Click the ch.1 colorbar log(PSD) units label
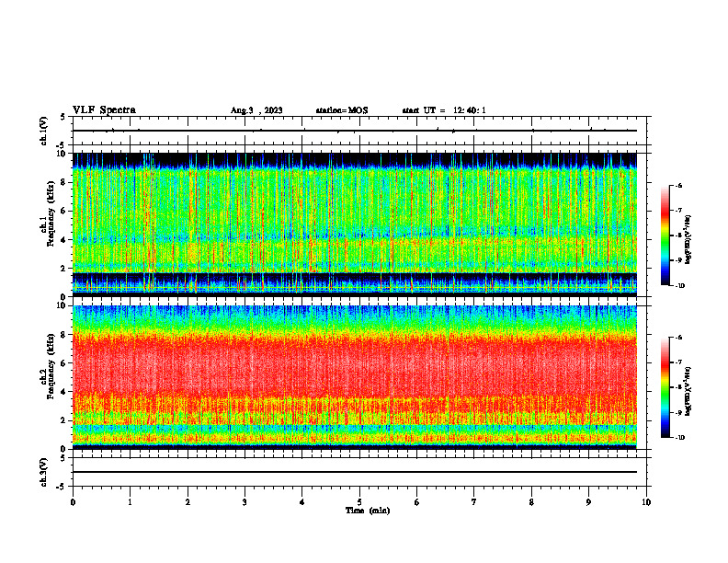 pyautogui.click(x=688, y=239)
